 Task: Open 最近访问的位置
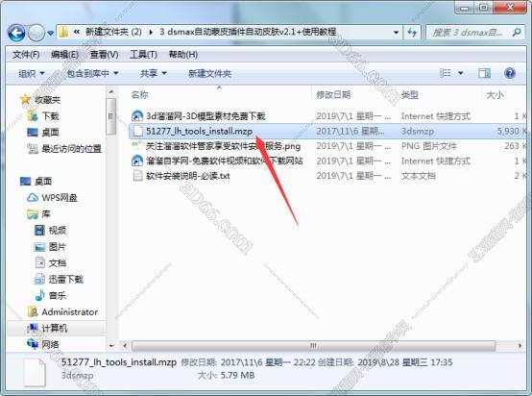click(71, 149)
